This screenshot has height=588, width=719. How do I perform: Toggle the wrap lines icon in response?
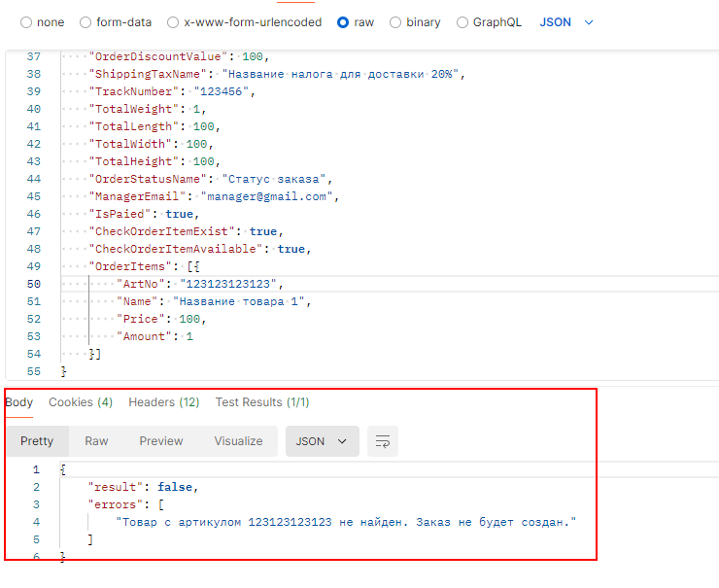[x=382, y=441]
